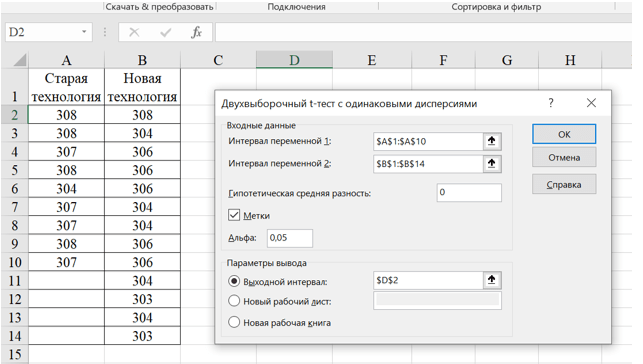Select row 1 header
Image resolution: width=643 pixels, height=364 pixels.
pyautogui.click(x=15, y=87)
